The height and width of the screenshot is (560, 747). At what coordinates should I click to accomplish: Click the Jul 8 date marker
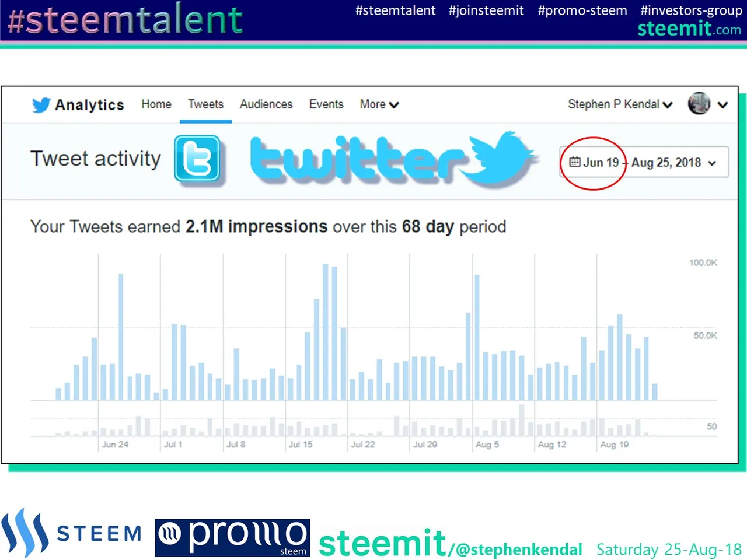pos(236,444)
